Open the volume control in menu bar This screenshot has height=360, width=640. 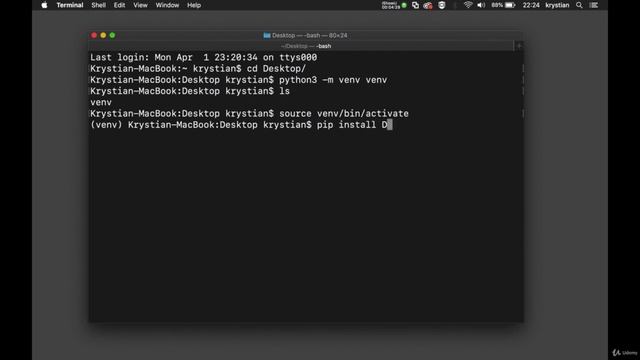481,5
